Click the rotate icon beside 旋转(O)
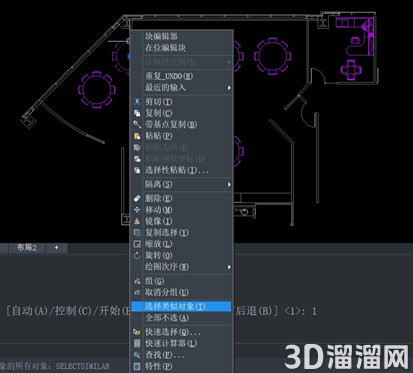This screenshot has width=413, height=373. click(137, 255)
